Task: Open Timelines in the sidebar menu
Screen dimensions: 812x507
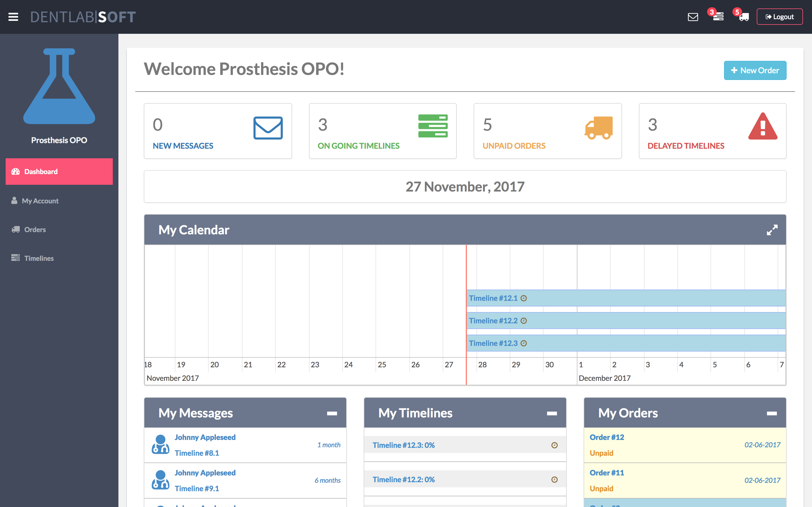Action: tap(39, 258)
